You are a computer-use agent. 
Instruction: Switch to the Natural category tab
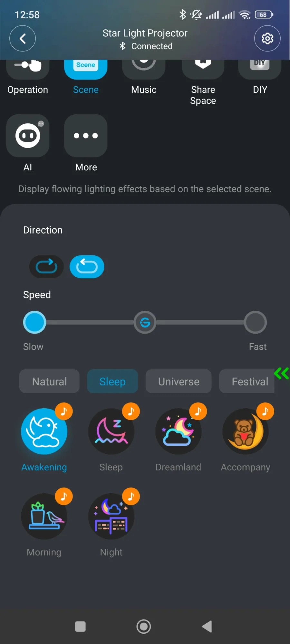tap(49, 381)
